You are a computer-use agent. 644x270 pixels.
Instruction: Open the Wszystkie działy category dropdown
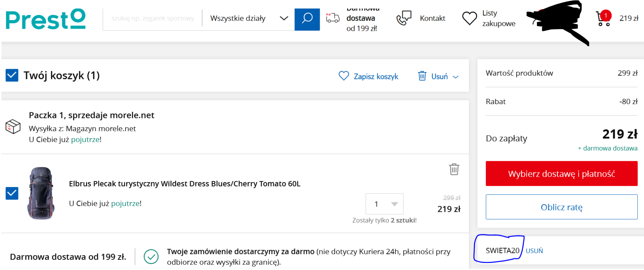[249, 18]
